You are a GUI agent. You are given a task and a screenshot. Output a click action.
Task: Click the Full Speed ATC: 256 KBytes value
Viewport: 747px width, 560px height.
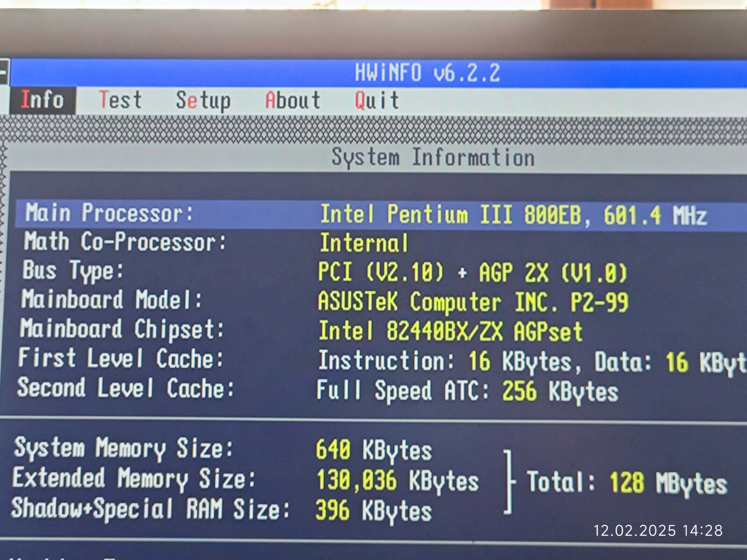click(467, 391)
